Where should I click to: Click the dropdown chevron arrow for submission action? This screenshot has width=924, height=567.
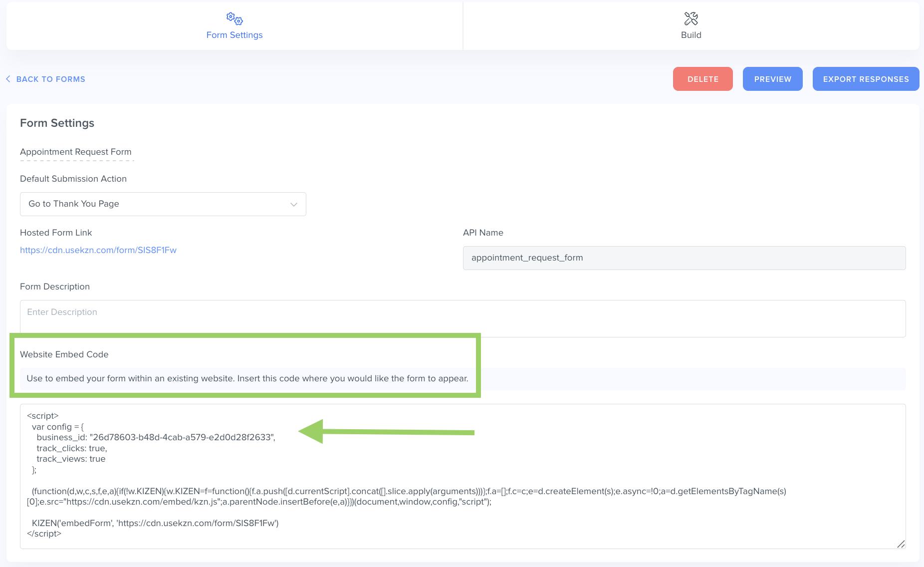[x=294, y=205]
